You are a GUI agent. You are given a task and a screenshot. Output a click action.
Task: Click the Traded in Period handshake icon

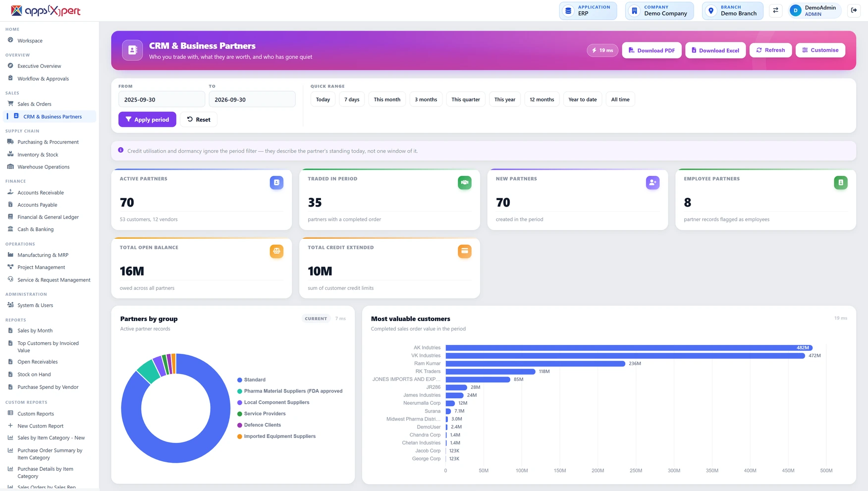coord(465,182)
